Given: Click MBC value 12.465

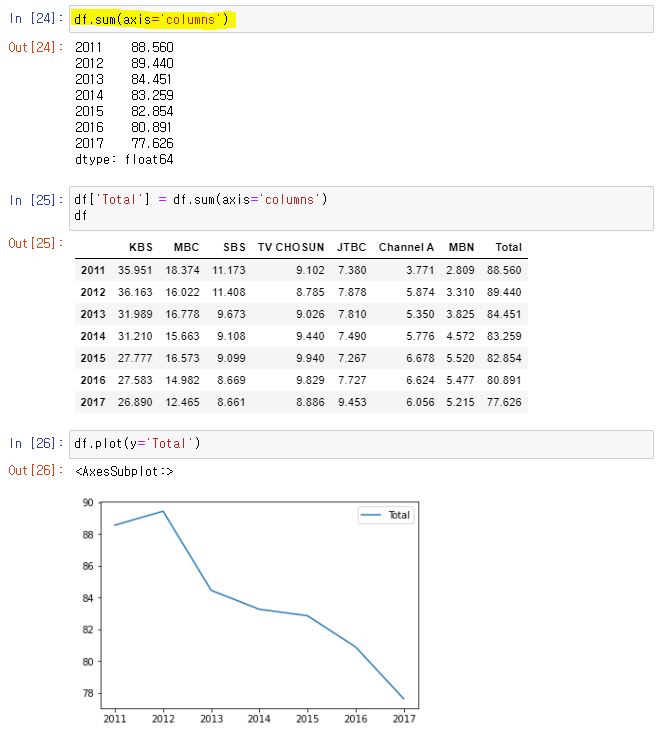Looking at the screenshot, I should [182, 402].
